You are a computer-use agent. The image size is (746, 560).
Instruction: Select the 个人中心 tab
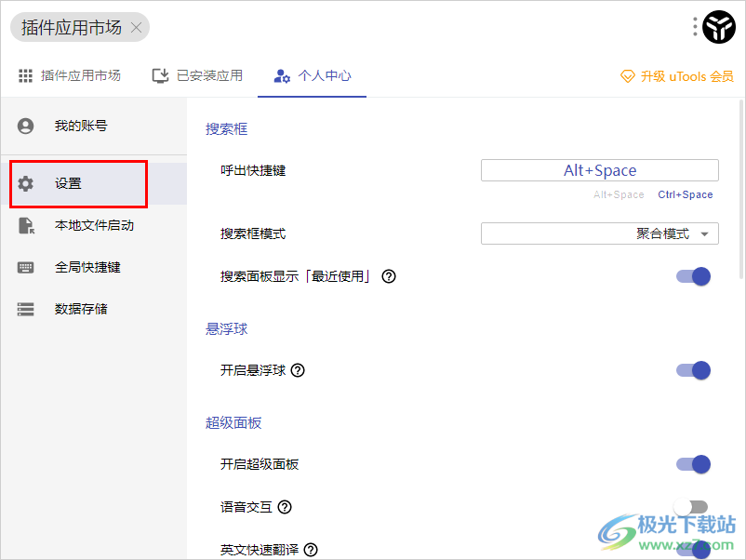click(x=313, y=75)
